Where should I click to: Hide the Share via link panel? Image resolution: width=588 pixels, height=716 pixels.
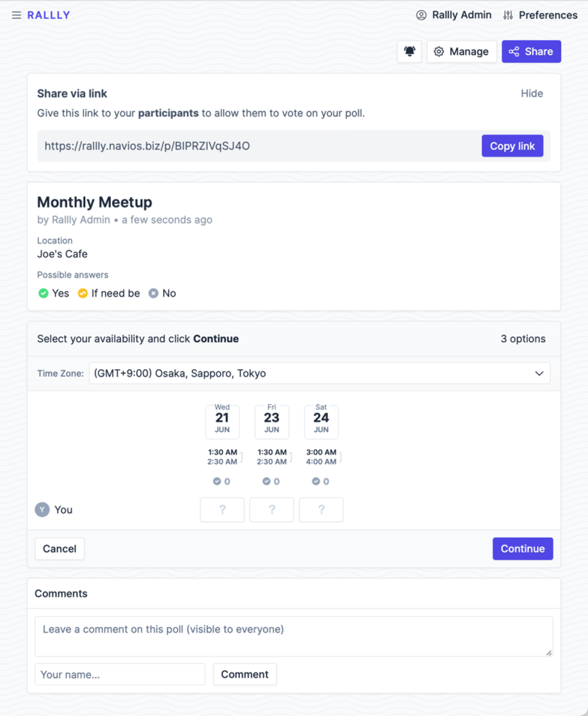pyautogui.click(x=532, y=94)
